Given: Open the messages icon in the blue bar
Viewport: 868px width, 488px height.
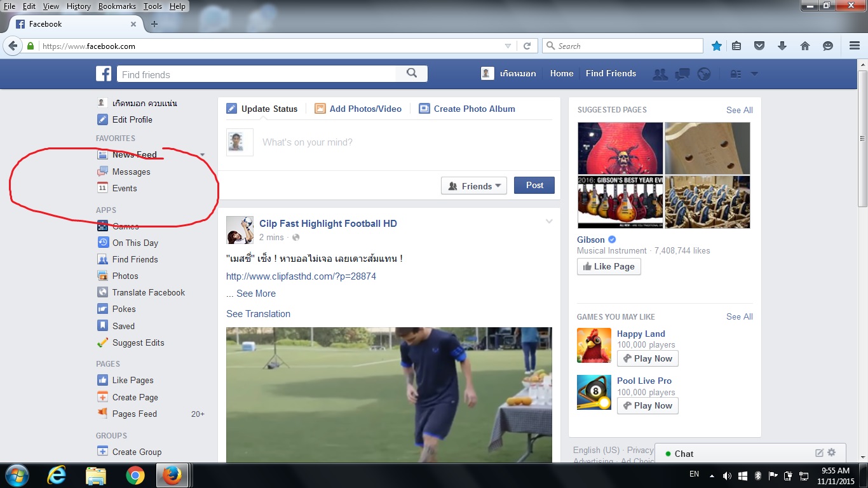Looking at the screenshot, I should coord(682,74).
